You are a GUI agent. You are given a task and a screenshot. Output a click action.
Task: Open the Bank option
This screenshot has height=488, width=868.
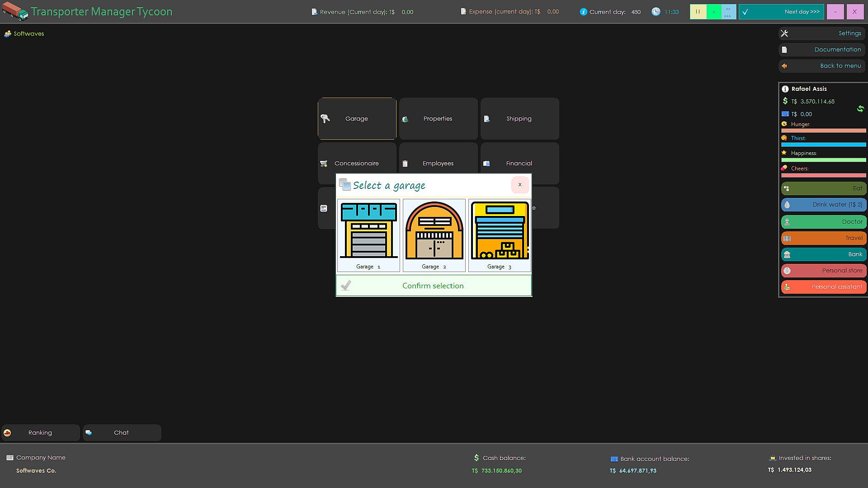point(823,254)
